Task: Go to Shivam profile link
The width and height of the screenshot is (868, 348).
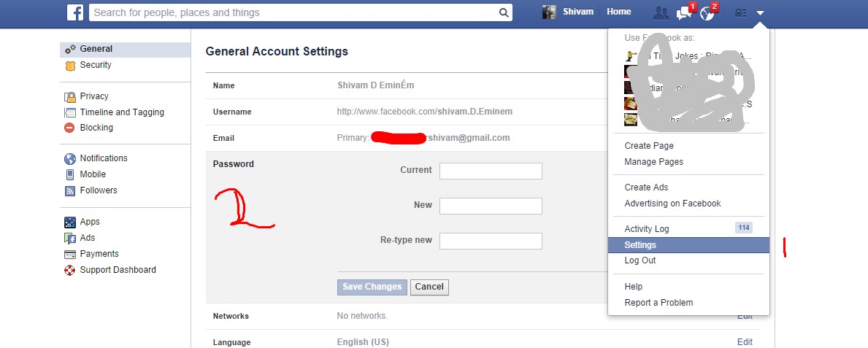Action: 577,12
